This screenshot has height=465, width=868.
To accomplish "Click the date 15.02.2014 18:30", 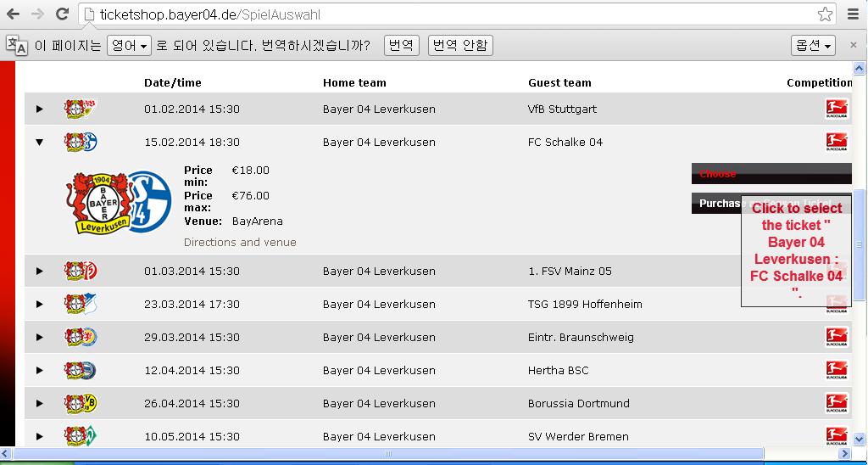I will [192, 142].
